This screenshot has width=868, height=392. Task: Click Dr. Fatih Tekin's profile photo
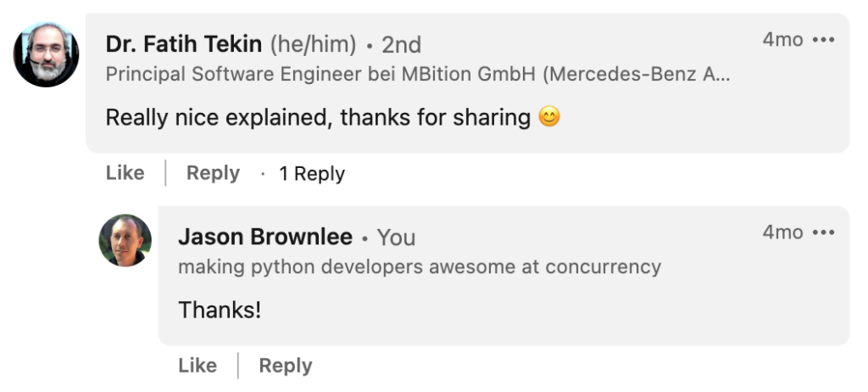(47, 54)
